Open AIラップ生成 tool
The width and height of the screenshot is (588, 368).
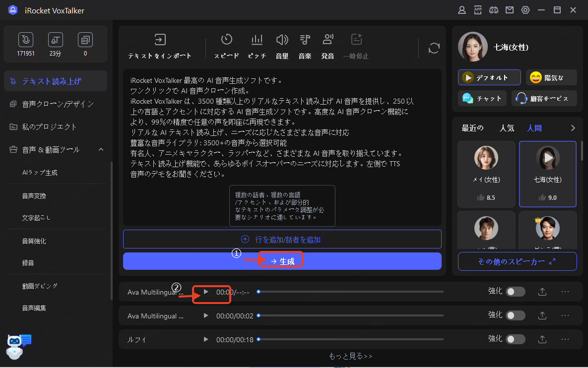[40, 173]
